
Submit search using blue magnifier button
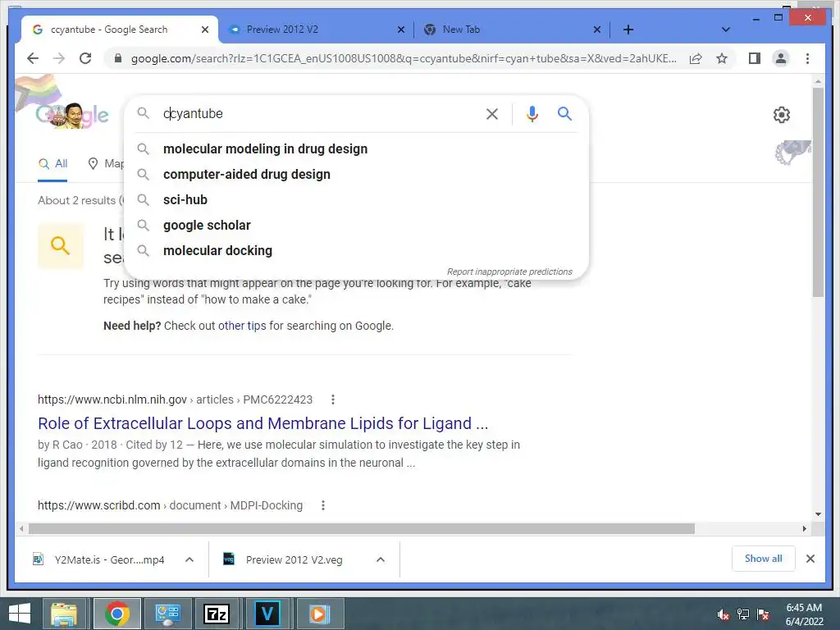click(564, 113)
